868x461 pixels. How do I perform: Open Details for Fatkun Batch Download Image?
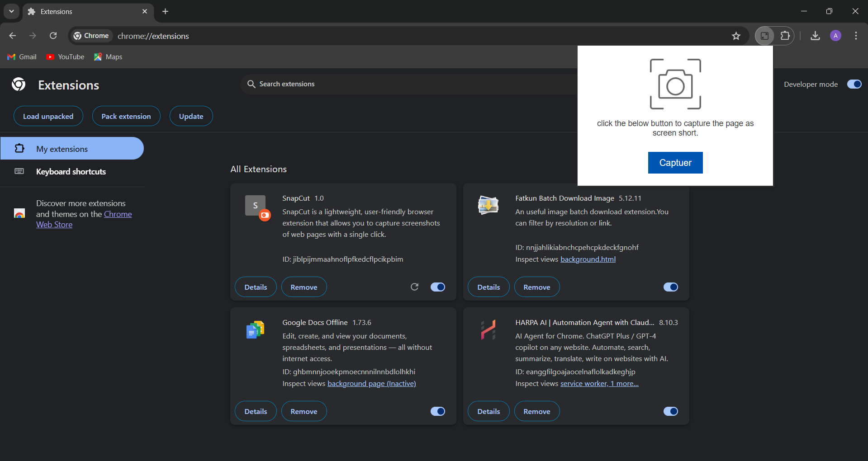click(x=489, y=287)
